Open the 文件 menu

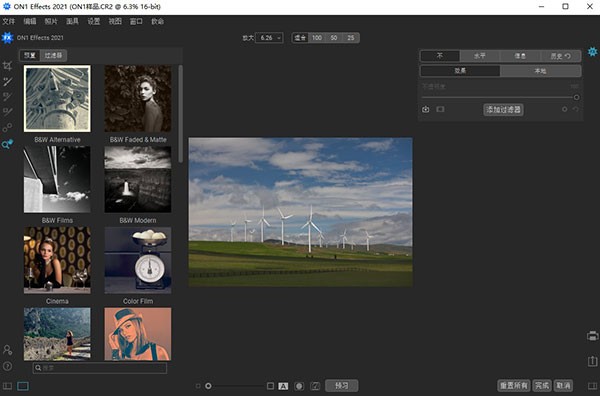pyautogui.click(x=9, y=21)
